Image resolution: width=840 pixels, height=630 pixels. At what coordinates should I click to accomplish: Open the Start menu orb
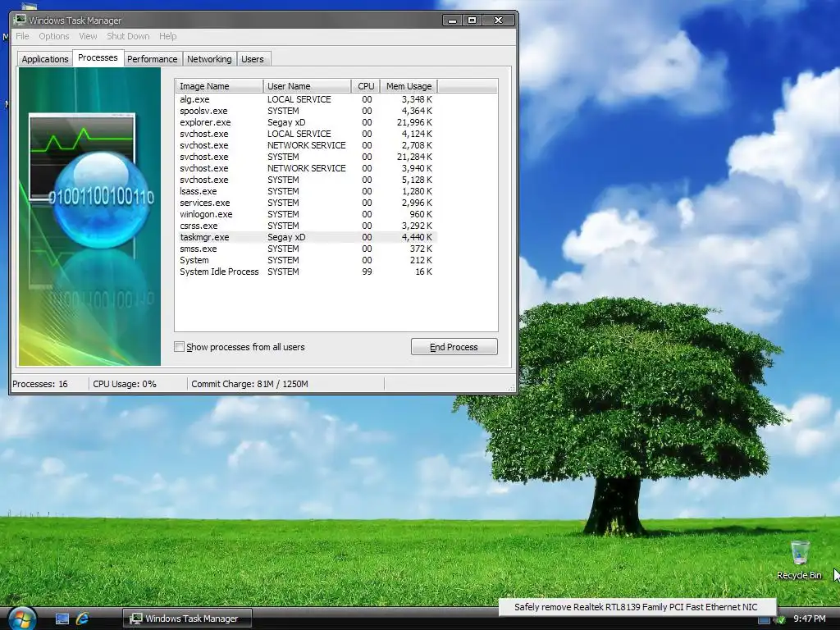pyautogui.click(x=22, y=619)
